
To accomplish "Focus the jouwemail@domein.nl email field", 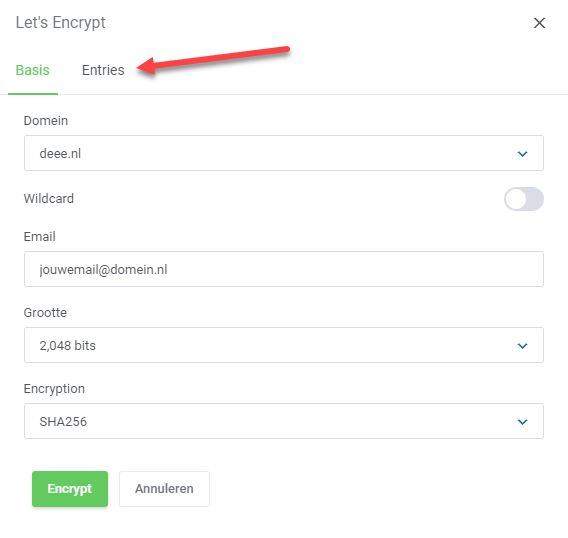I will point(284,269).
